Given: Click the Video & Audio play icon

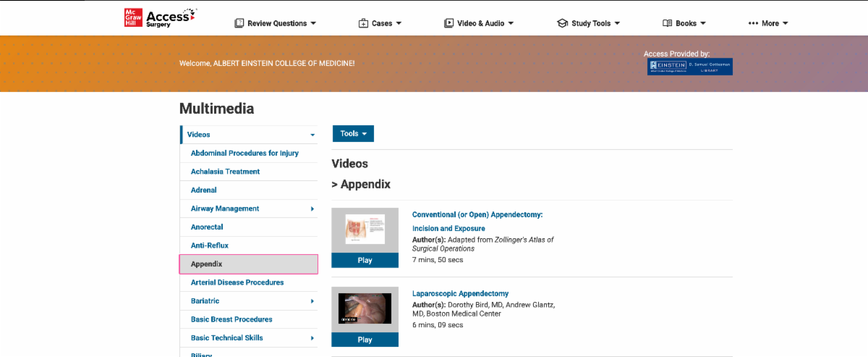Looking at the screenshot, I should pyautogui.click(x=449, y=23).
